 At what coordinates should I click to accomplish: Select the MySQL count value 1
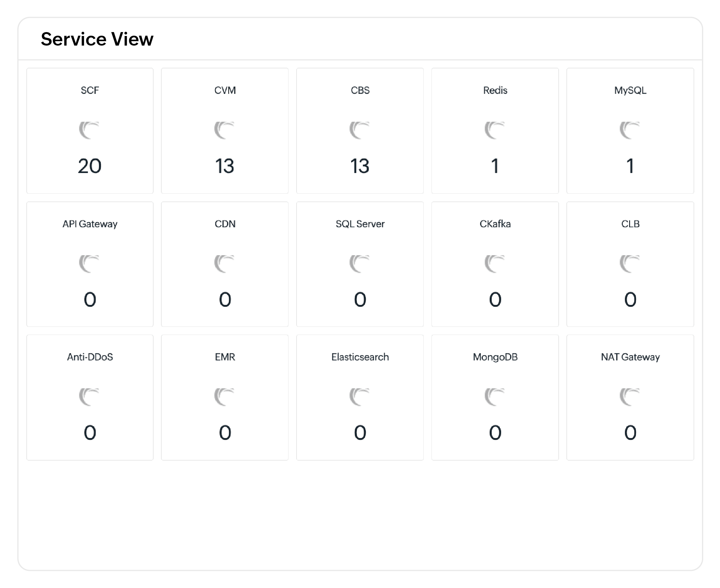[x=630, y=166]
